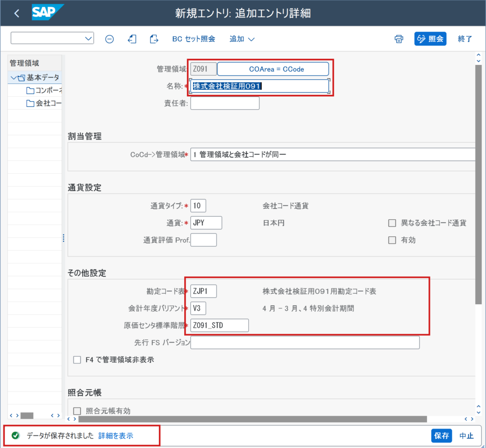Select the 会社コード tree item
The width and height of the screenshot is (486, 448).
(49, 103)
